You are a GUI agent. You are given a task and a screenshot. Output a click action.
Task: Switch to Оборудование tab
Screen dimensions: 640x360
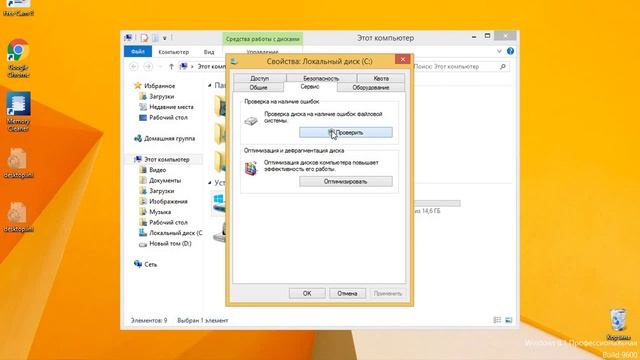371,87
